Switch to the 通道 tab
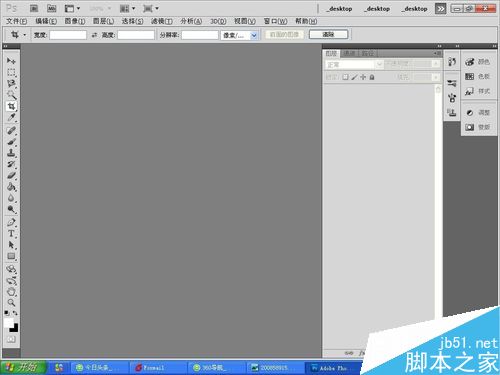Image resolution: width=500 pixels, height=375 pixels. pos(349,53)
